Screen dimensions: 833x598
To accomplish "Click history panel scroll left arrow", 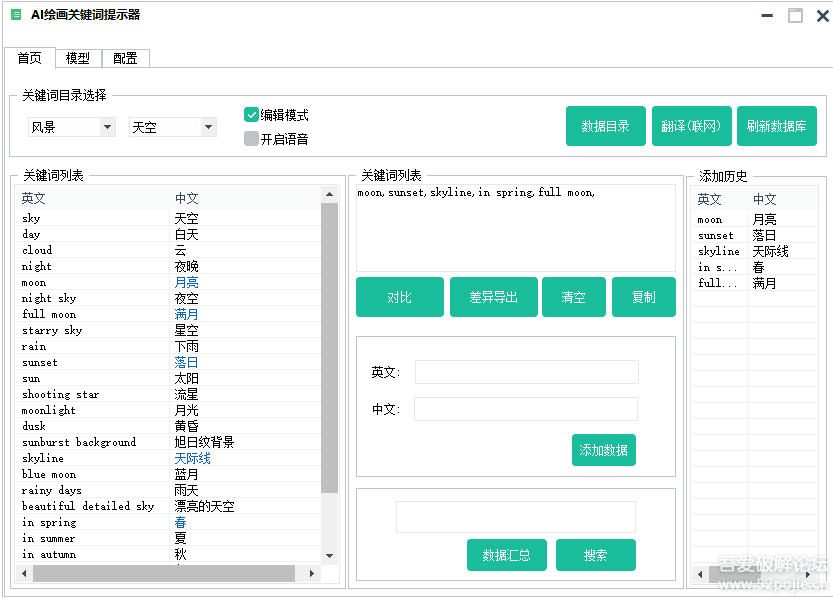I will [x=700, y=574].
